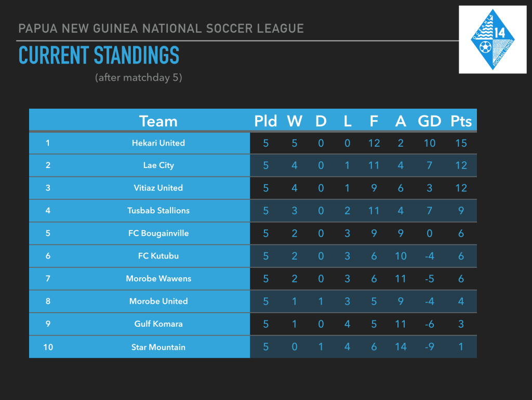Click the FC Bougainville team cell
Screen dimensions: 532x400
(158, 234)
